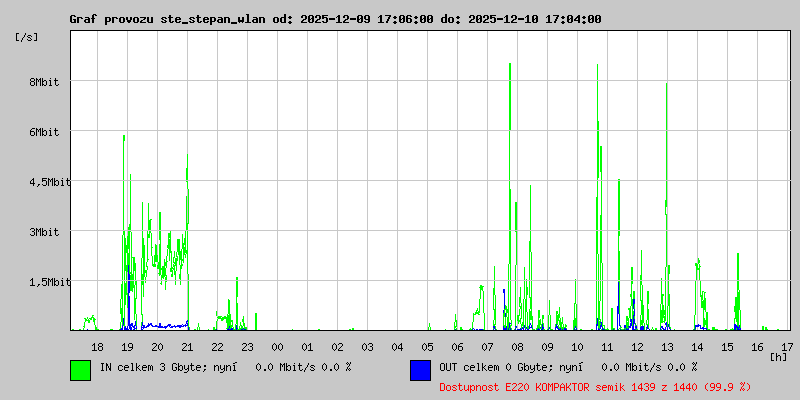Click the blue OUT legend color square

point(420,370)
